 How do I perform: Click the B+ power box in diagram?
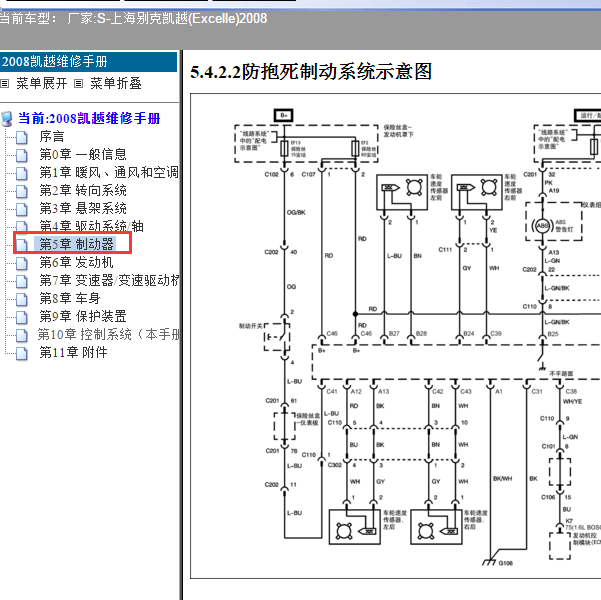pos(284,115)
